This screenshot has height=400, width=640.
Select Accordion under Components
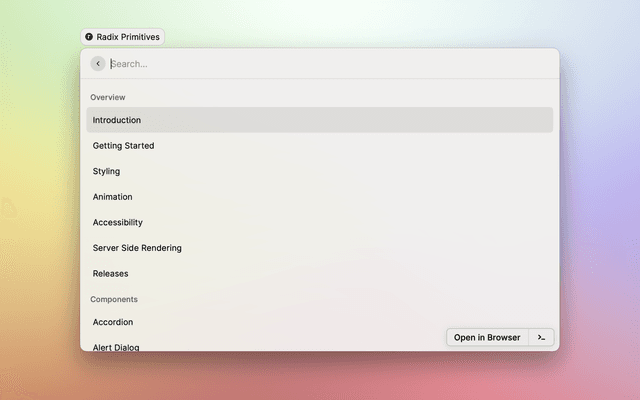pyautogui.click(x=113, y=322)
